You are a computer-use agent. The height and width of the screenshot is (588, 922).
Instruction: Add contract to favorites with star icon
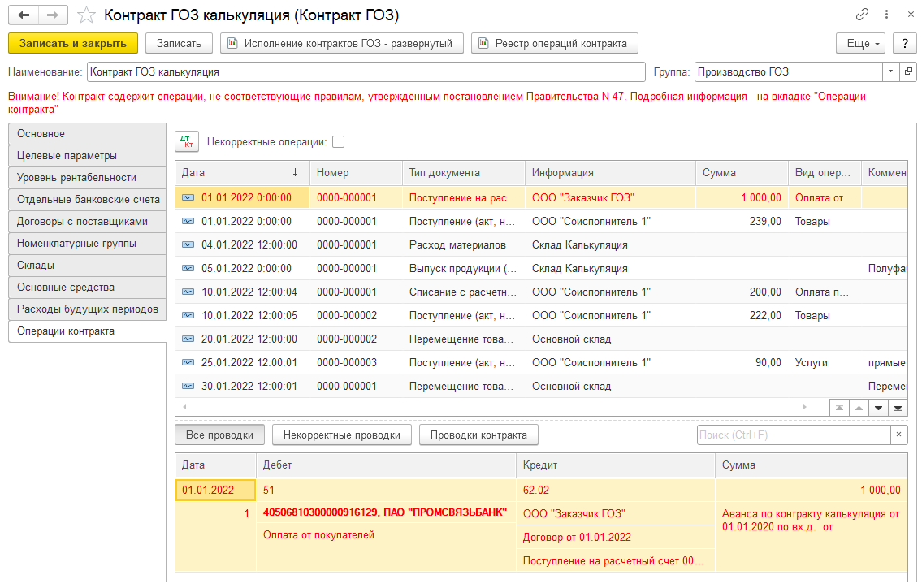tap(85, 15)
